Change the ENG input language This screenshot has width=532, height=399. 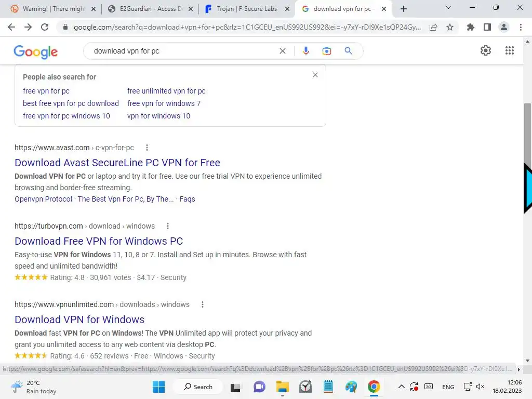point(448,387)
